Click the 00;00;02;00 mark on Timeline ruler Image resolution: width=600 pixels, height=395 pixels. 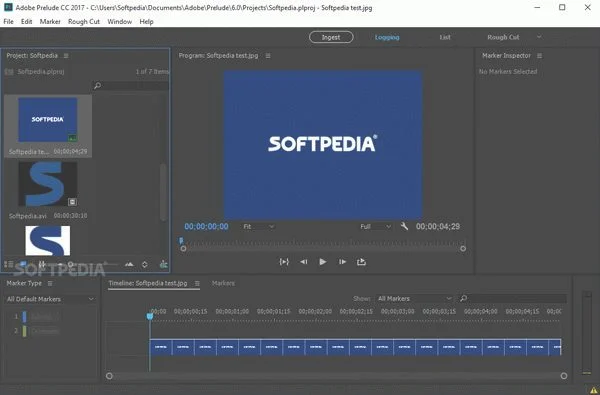click(315, 312)
